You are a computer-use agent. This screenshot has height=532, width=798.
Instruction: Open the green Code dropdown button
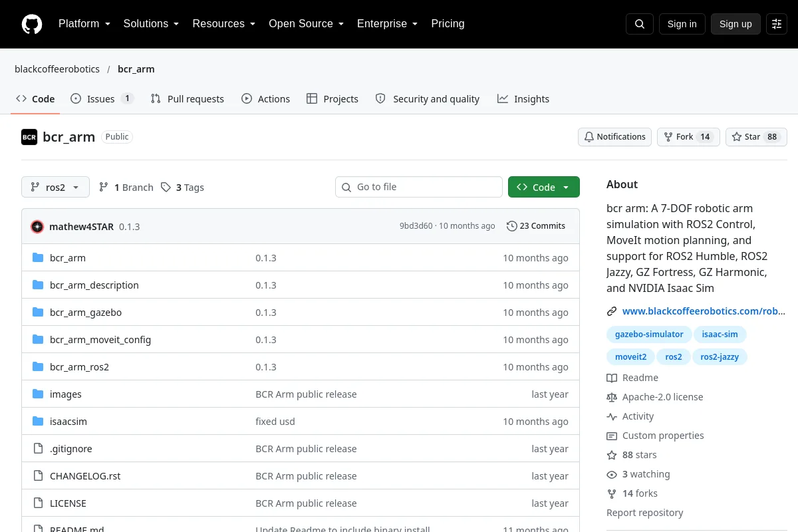point(544,188)
